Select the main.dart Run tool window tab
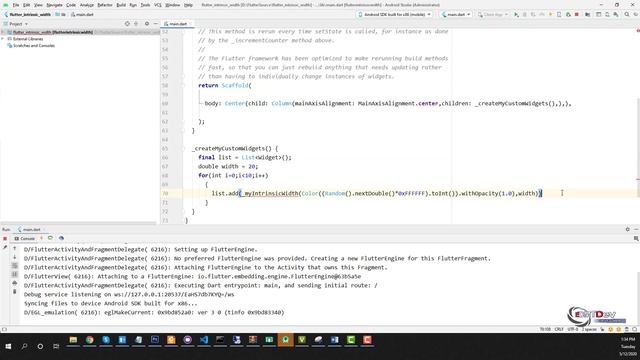640x360 pixels. click(x=31, y=229)
